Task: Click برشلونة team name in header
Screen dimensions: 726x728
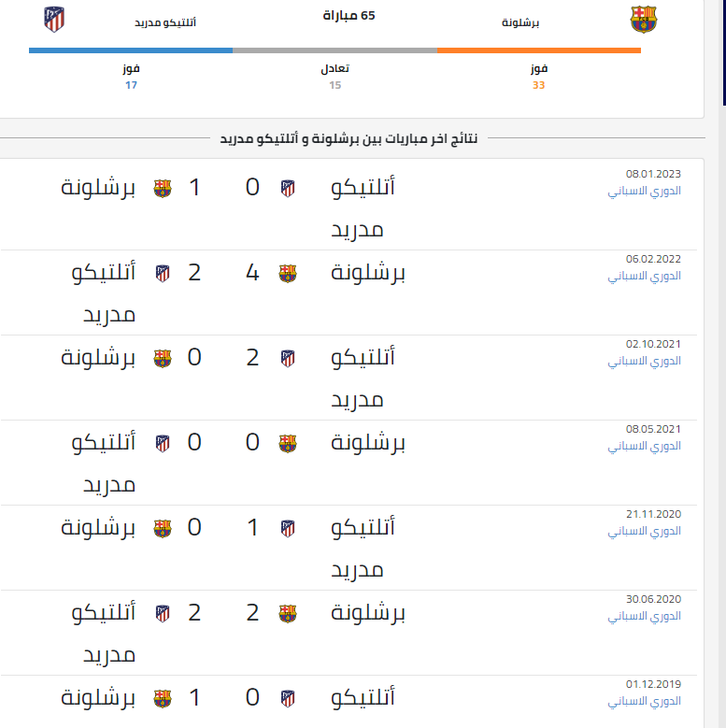Action: coord(520,22)
